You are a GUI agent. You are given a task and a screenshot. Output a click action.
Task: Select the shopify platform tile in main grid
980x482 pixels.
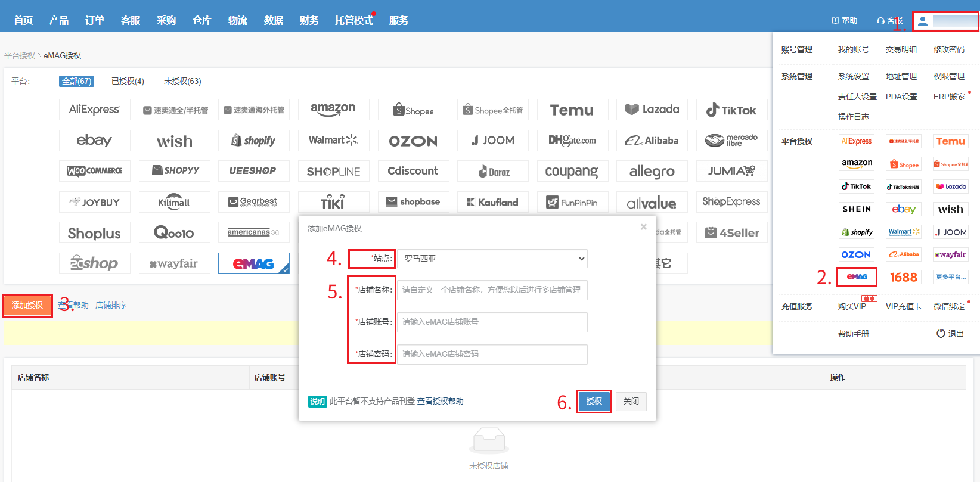coord(254,141)
